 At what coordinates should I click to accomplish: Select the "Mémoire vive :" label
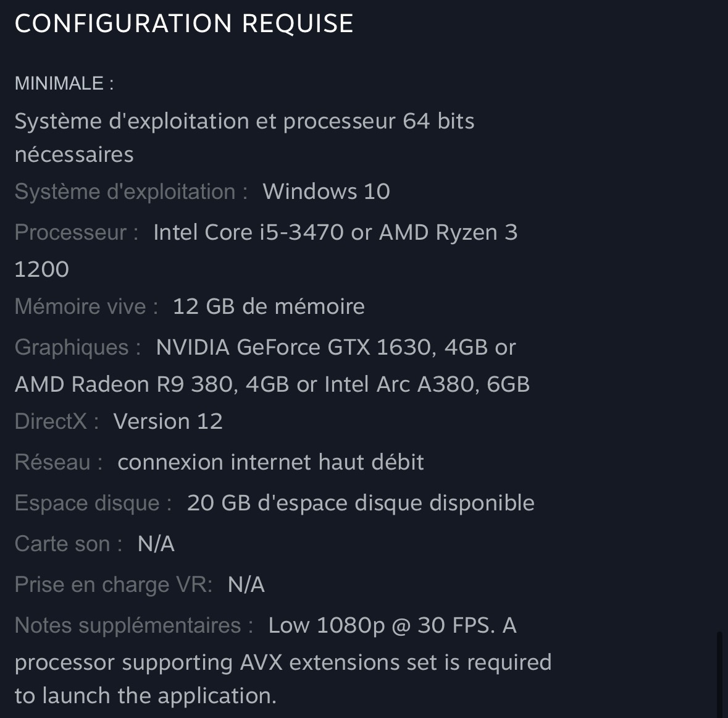(x=86, y=306)
